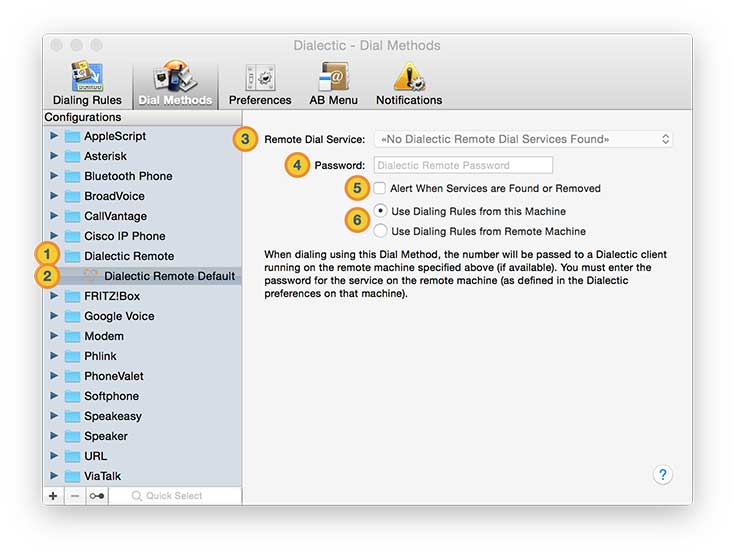
Task: Click the Speaker folder icon
Action: (72, 436)
